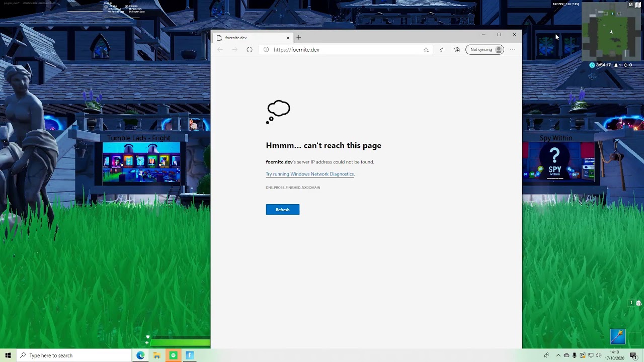Image resolution: width=644 pixels, height=362 pixels.
Task: Click the Refresh button on error page
Action: tap(282, 210)
